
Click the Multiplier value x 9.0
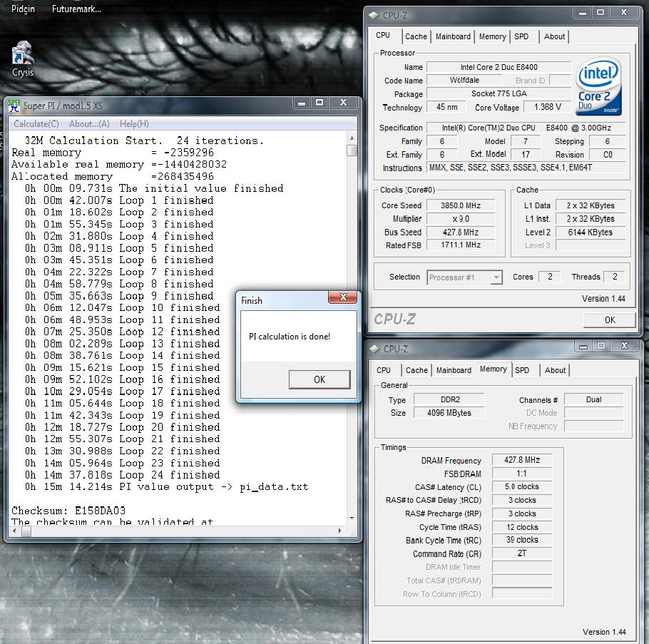click(x=460, y=218)
